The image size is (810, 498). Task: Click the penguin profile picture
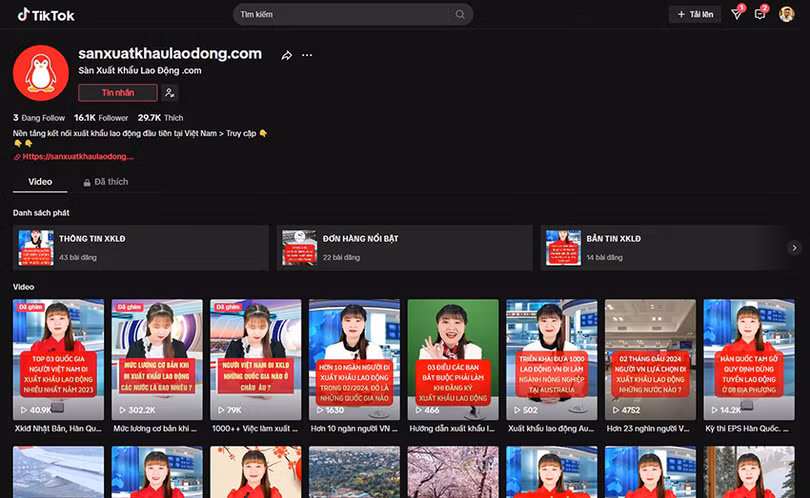click(40, 74)
